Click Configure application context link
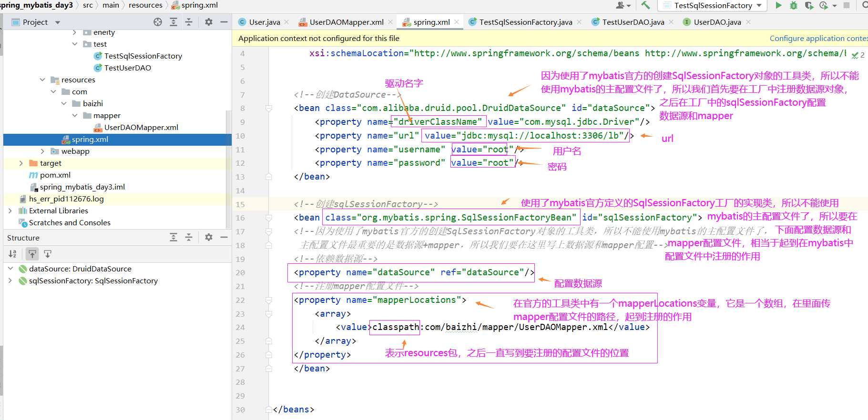 (x=818, y=38)
